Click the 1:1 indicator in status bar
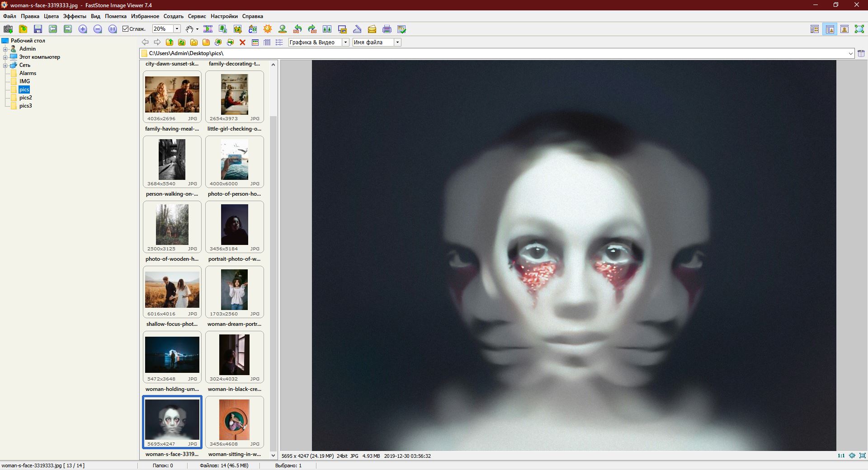Viewport: 868px width, 470px height. tap(841, 456)
